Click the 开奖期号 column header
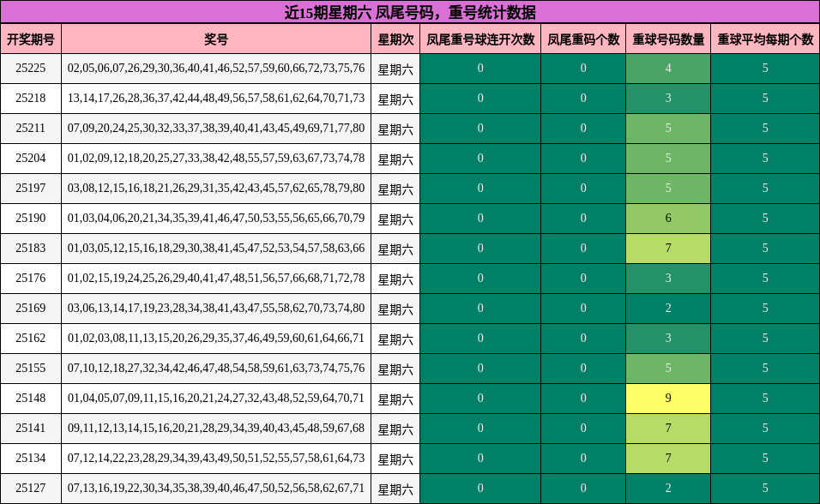The width and height of the screenshot is (820, 504). point(31,39)
